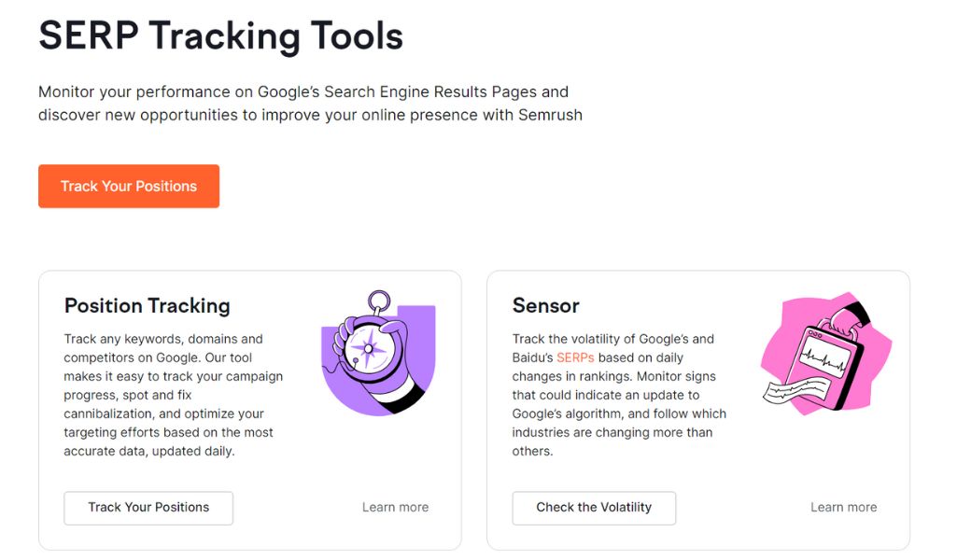This screenshot has width=957, height=560.
Task: Select the Sensor card title
Action: 545,305
